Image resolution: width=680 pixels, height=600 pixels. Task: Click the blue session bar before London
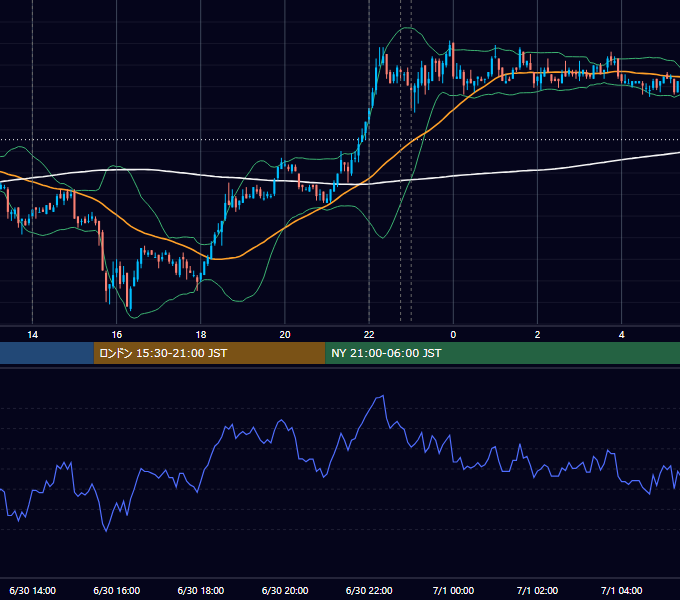[47, 353]
